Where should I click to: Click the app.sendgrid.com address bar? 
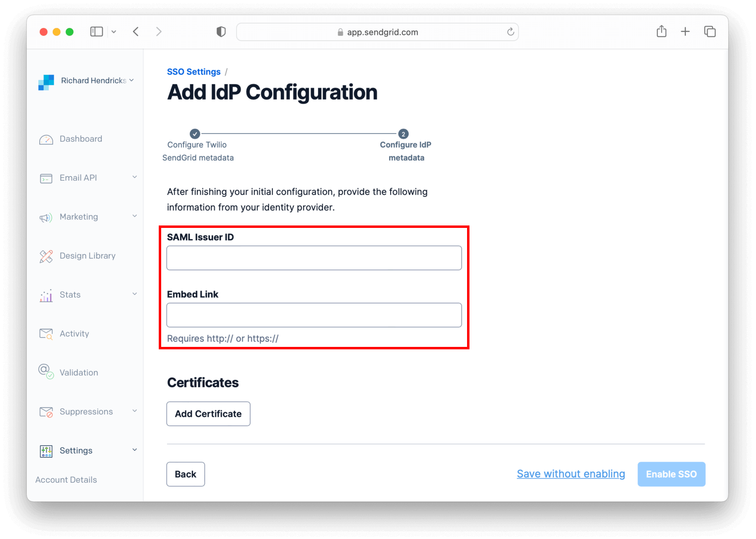tap(378, 32)
